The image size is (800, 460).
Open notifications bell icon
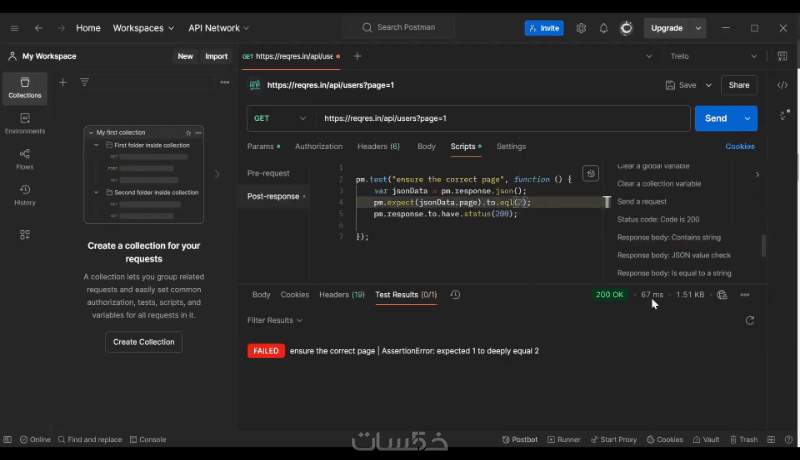604,28
